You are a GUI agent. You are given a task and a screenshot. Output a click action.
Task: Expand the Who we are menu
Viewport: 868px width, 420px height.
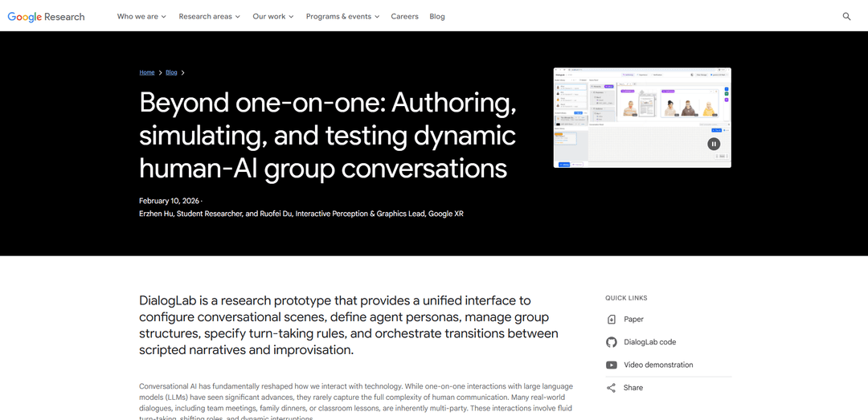tap(141, 16)
